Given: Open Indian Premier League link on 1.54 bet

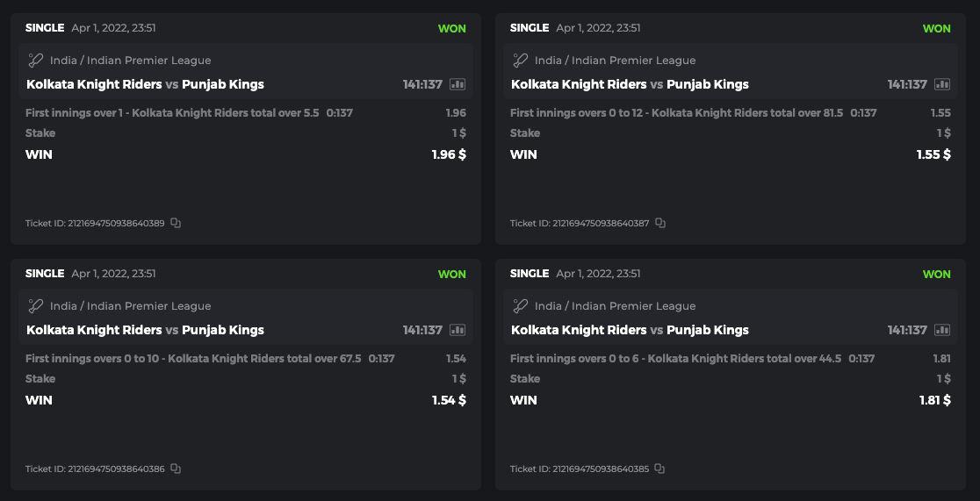Looking at the screenshot, I should tap(130, 306).
